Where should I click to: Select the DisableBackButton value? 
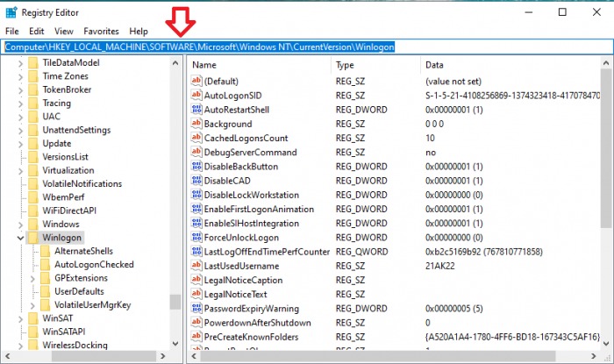[x=241, y=167]
